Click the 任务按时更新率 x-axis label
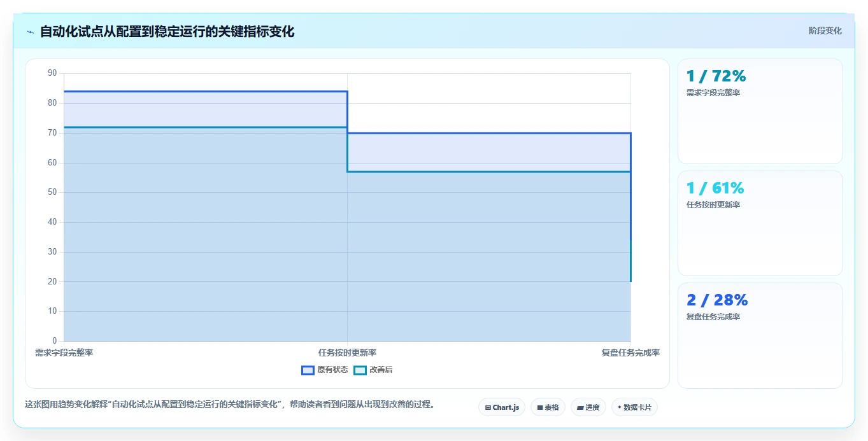Screen dimensions: 868x441 click(347, 353)
